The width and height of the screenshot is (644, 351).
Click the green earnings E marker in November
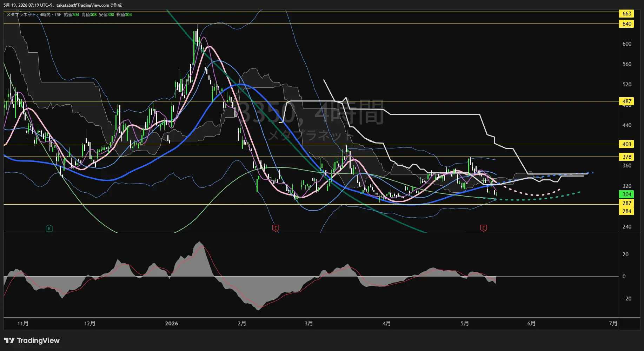point(49,229)
